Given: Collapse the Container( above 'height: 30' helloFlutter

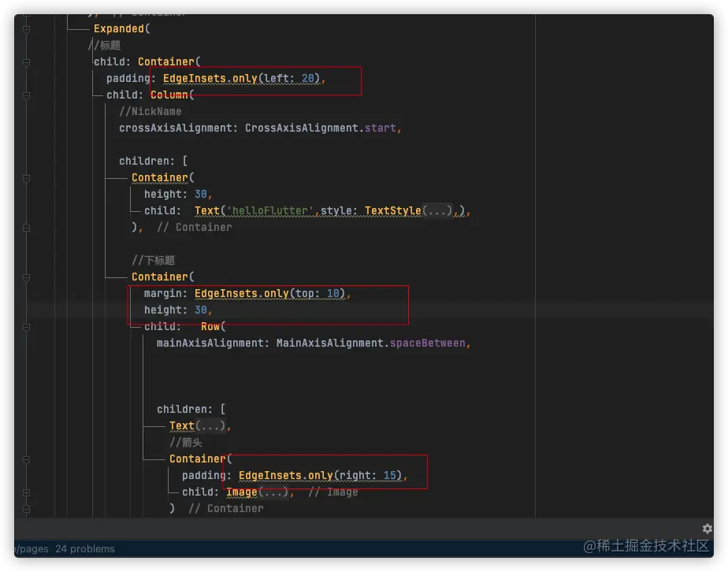Looking at the screenshot, I should click(27, 178).
